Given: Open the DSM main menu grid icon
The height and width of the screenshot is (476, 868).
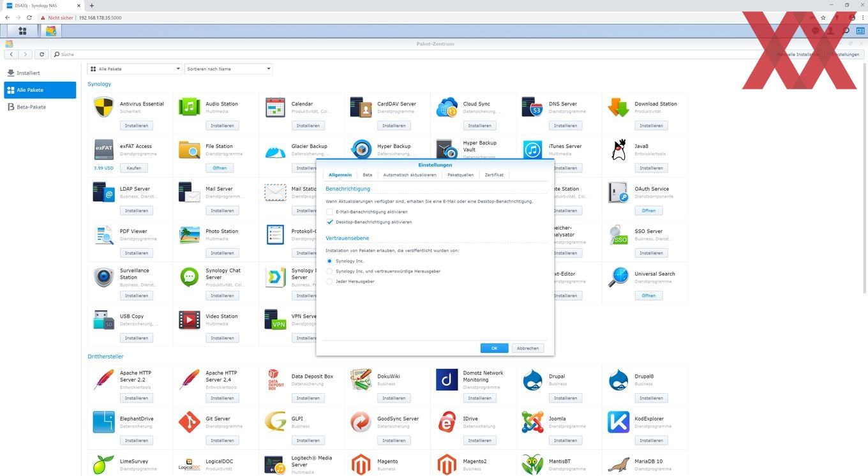Looking at the screenshot, I should (22, 31).
